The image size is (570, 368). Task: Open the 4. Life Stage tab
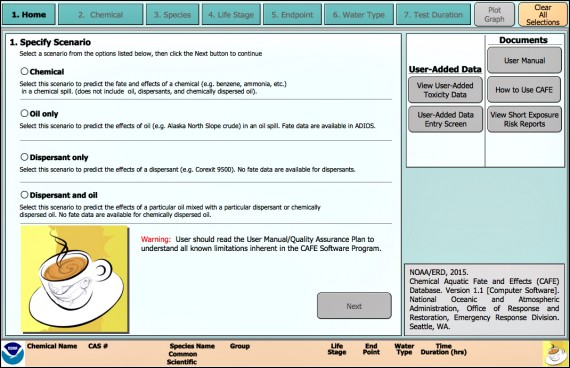coord(231,15)
